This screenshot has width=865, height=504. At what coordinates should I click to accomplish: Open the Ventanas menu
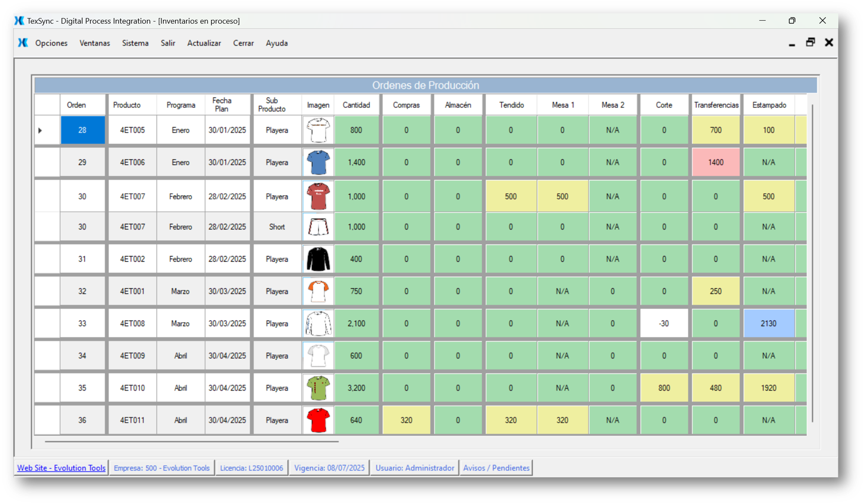[x=95, y=43]
